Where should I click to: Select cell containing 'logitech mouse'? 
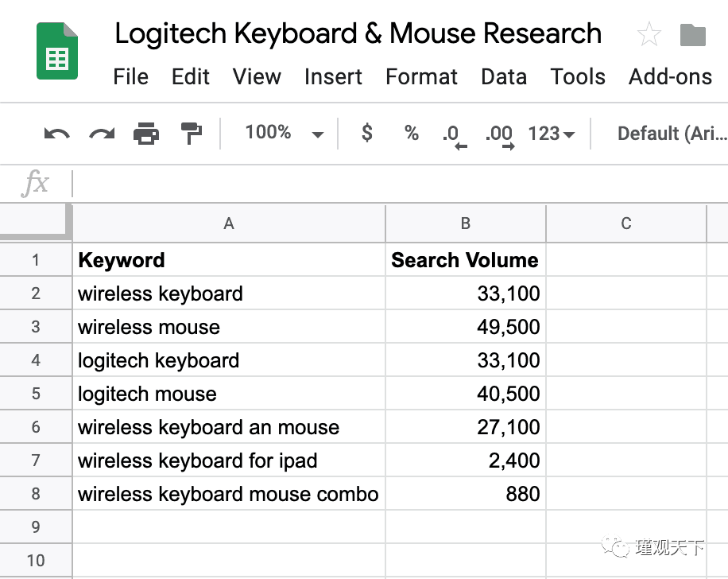click(x=229, y=394)
